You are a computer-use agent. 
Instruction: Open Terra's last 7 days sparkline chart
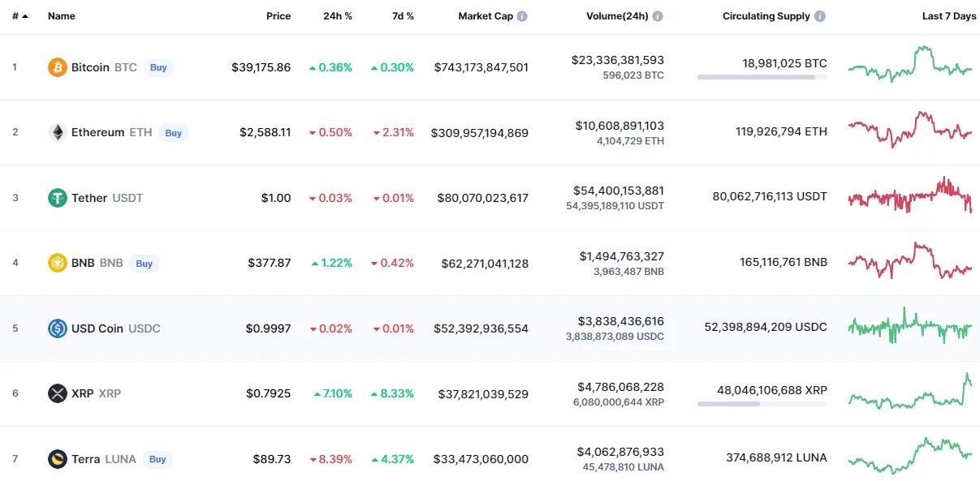[910, 456]
